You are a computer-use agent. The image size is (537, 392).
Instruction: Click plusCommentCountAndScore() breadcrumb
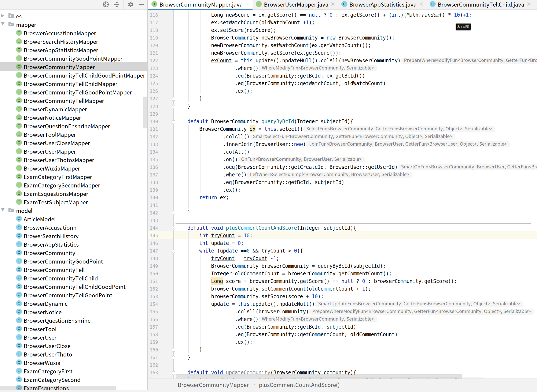tap(299, 385)
